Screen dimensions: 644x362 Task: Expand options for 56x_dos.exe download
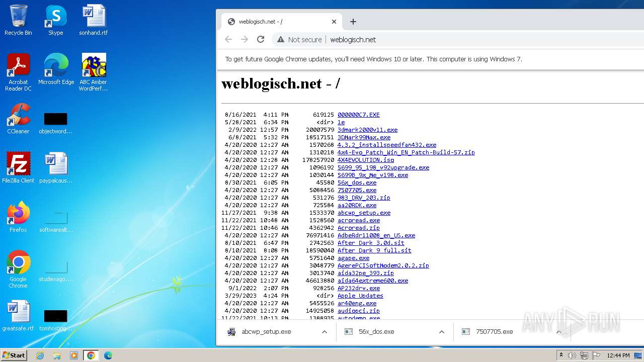click(441, 332)
